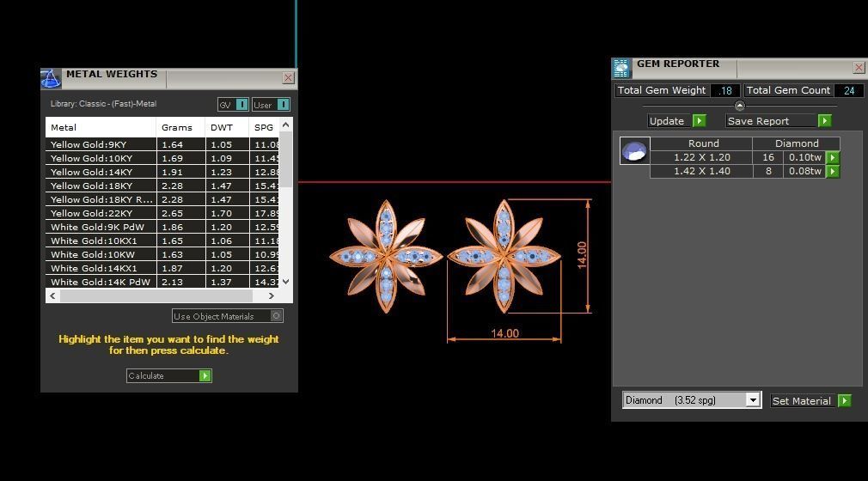Screen dimensions: 868x481
Task: Select the Yellow Gold:10KY row
Action: click(162, 158)
